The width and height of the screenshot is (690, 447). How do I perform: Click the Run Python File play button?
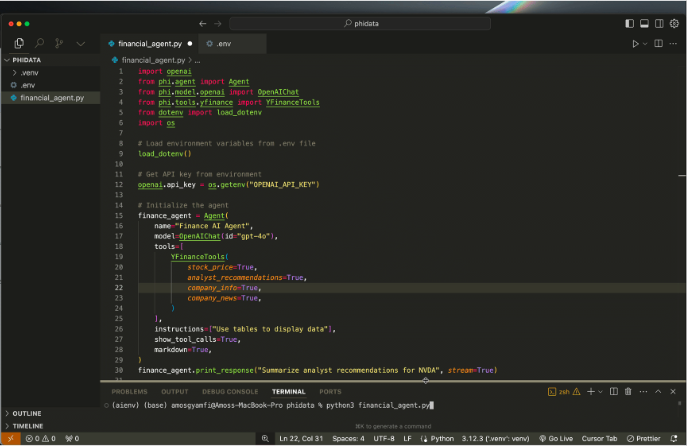coord(635,44)
